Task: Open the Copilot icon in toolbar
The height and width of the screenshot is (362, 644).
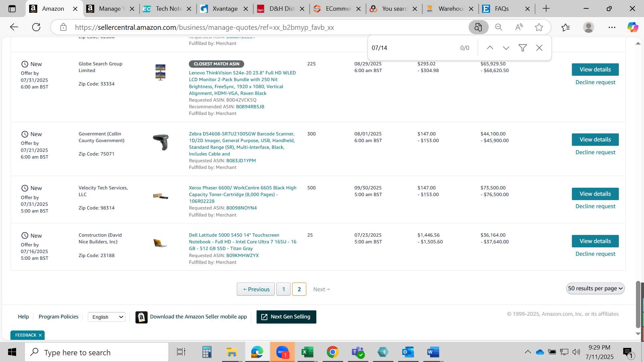Action: pyautogui.click(x=633, y=27)
